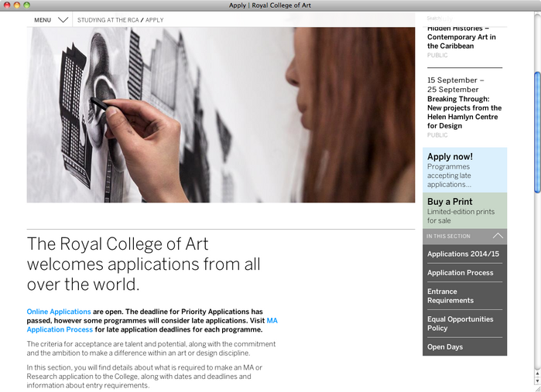This screenshot has height=392, width=541.
Task: Click the APPLY breadcrumb
Action: pyautogui.click(x=154, y=20)
